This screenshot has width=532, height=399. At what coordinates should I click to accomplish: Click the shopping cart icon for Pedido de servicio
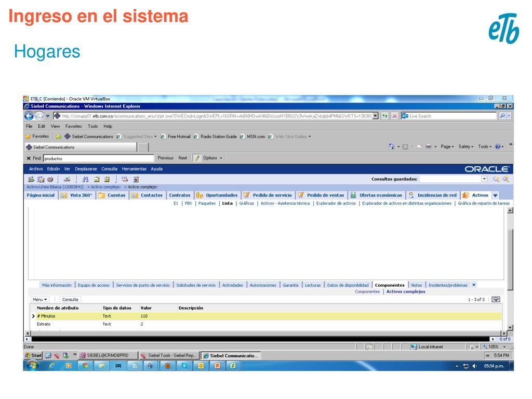[x=246, y=195]
